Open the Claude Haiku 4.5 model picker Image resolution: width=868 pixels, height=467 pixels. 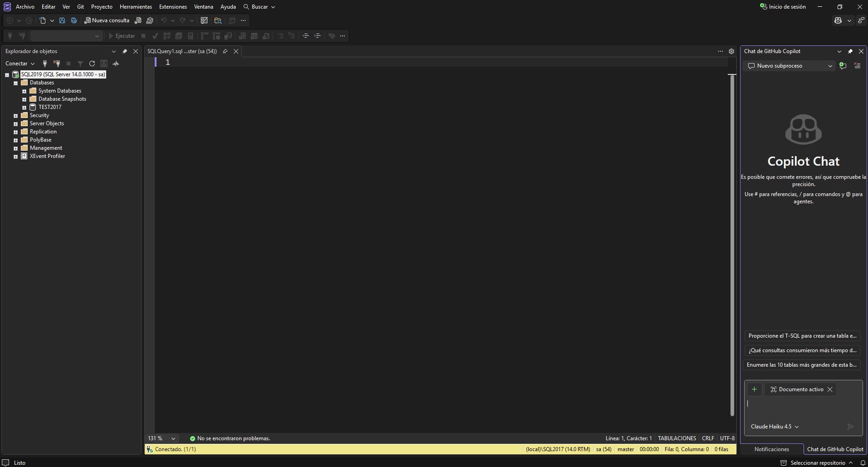point(775,427)
